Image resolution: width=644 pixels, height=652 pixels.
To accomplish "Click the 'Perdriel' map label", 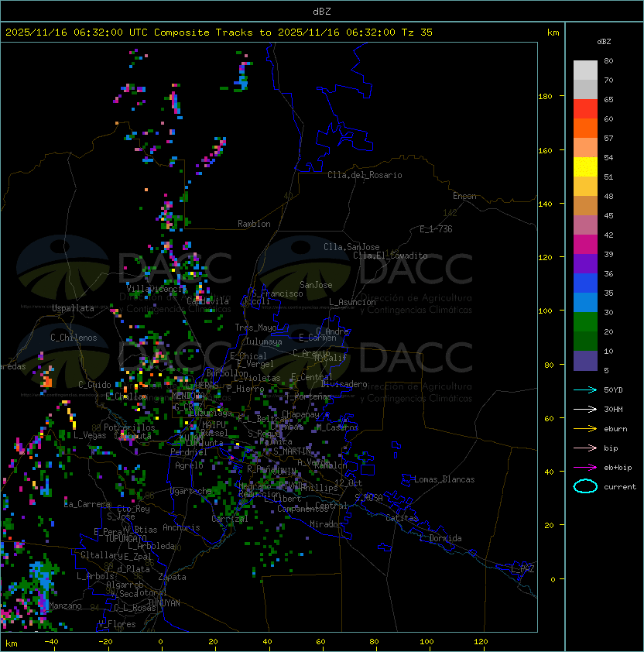I will (x=189, y=452).
